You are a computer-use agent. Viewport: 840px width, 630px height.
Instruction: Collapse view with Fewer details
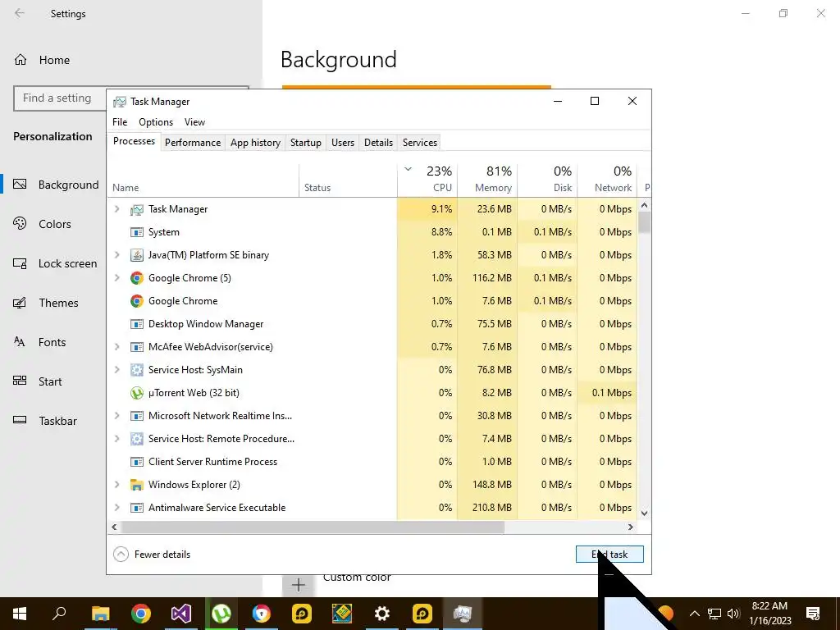tap(152, 555)
